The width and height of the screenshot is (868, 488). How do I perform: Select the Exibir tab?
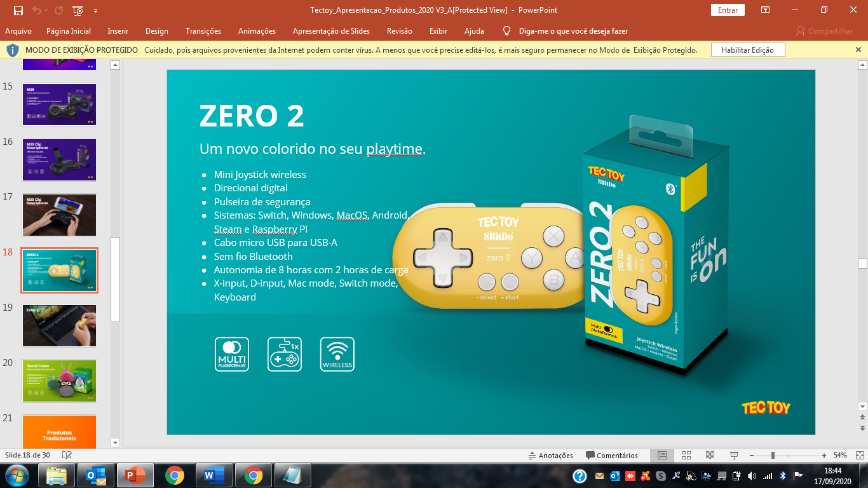(x=438, y=31)
